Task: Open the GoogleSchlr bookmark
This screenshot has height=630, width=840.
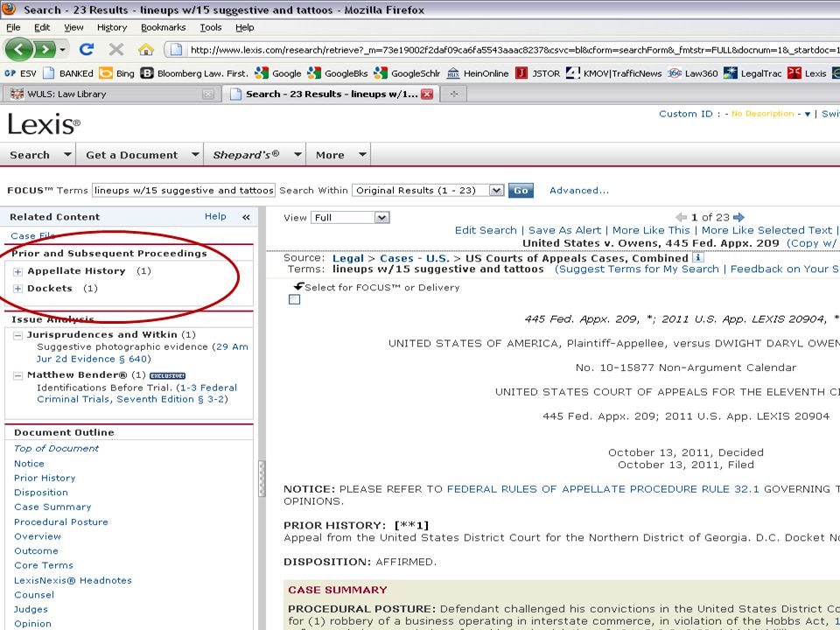Action: (x=408, y=73)
